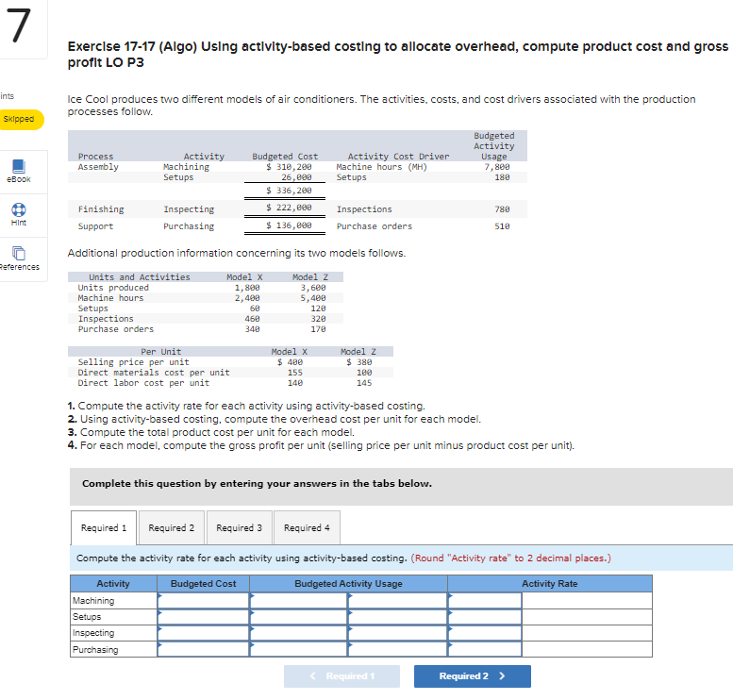This screenshot has height=700, width=733.
Task: Click the Purchase orders cost driver text
Action: [375, 226]
